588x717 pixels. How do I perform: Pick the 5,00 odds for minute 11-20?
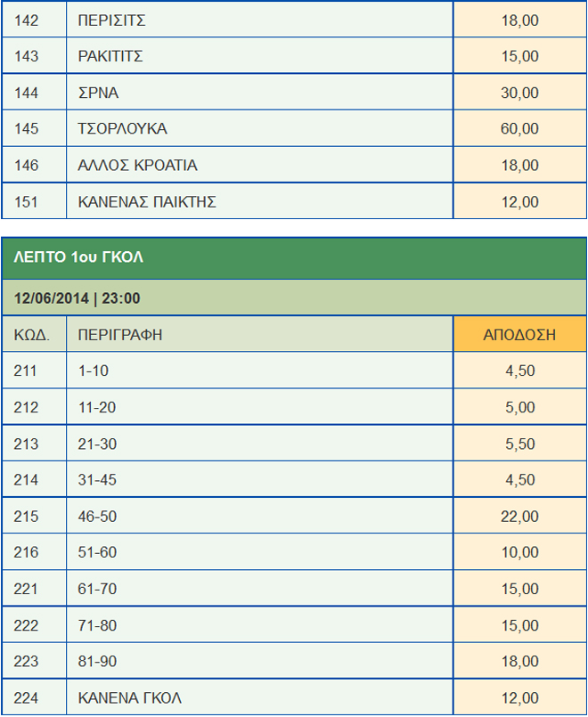(519, 407)
